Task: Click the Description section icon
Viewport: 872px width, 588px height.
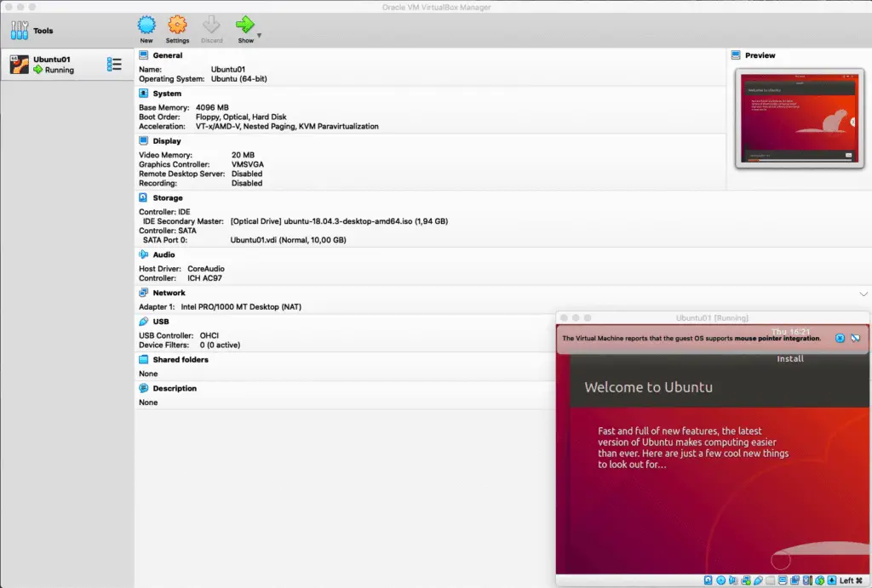Action: tap(143, 388)
